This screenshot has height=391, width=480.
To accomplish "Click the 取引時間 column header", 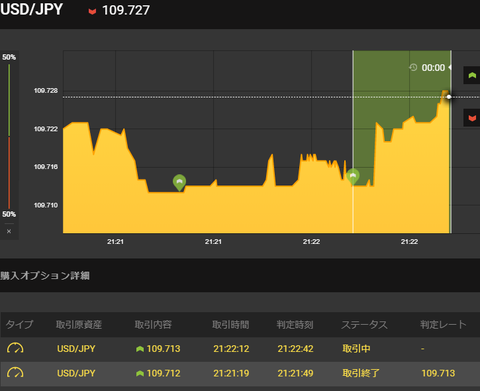I will pyautogui.click(x=231, y=324).
